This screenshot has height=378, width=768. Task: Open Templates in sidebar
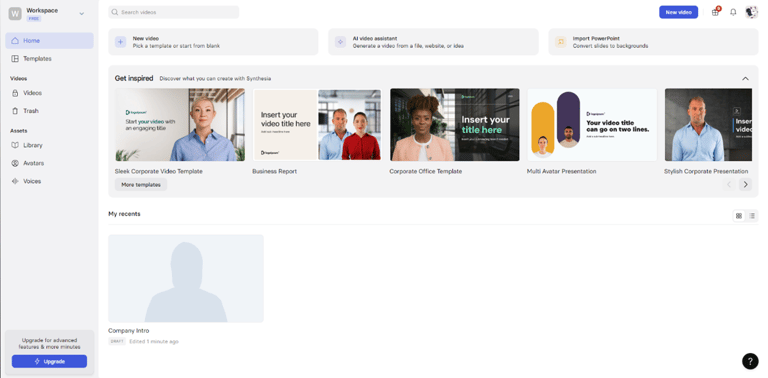coord(49,59)
